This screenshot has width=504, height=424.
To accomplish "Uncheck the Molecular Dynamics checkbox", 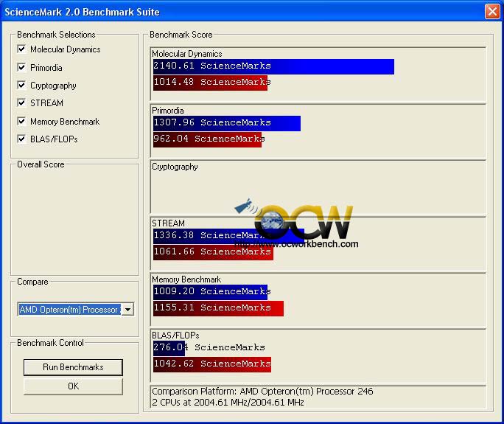I will pyautogui.click(x=21, y=49).
